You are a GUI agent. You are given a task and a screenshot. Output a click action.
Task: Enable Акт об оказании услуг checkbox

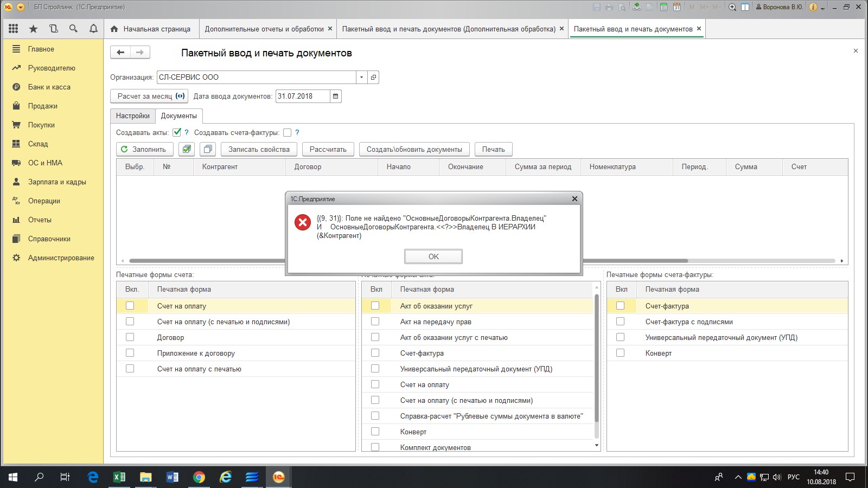(375, 306)
